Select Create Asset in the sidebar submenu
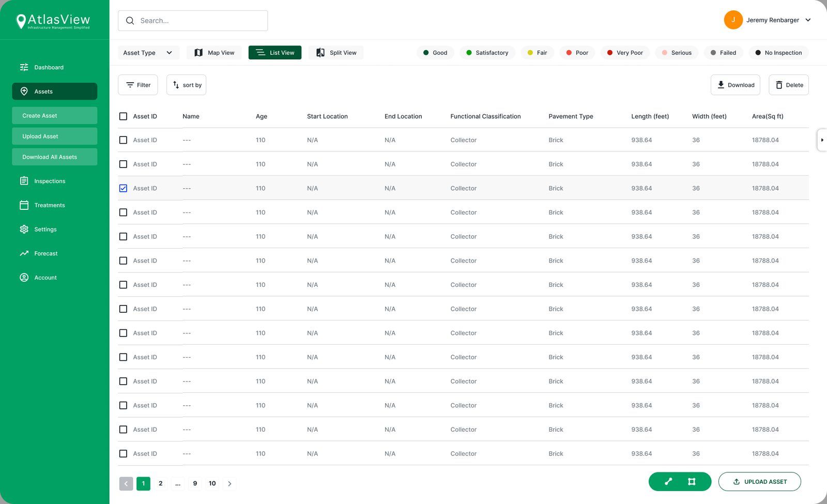The image size is (827, 504). click(54, 116)
